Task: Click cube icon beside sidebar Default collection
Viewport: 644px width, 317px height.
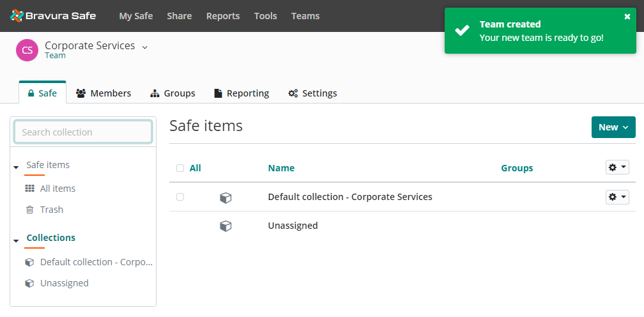Action: (x=29, y=262)
